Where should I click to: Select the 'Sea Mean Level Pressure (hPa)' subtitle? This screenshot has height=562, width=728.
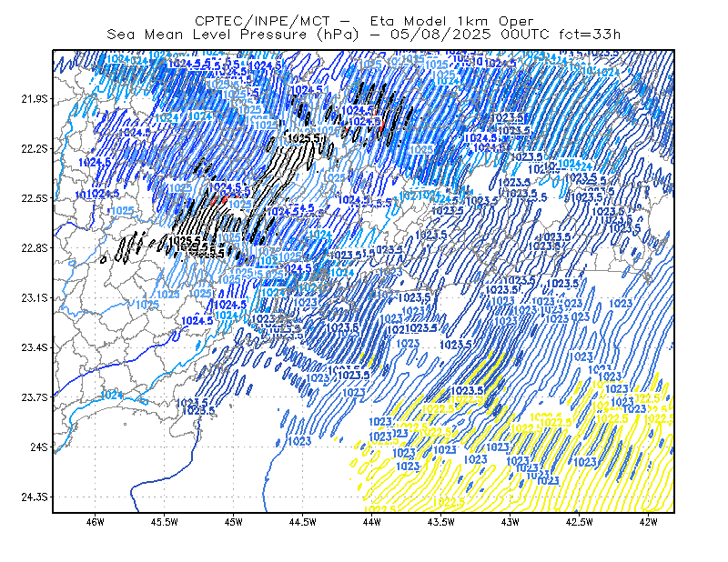click(234, 35)
